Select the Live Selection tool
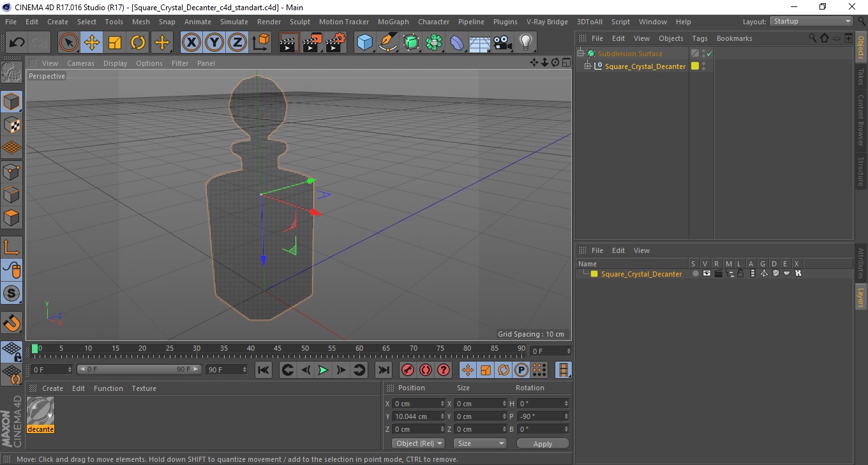The width and height of the screenshot is (868, 465). [68, 43]
